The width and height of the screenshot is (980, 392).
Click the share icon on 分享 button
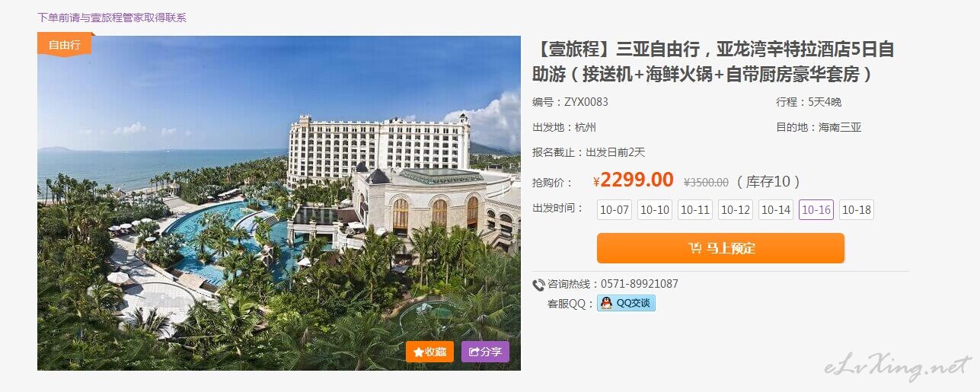[474, 352]
